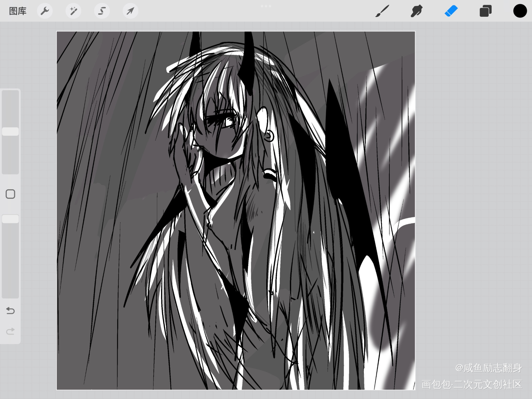Undo the last stroke
The width and height of the screenshot is (532, 399).
click(x=10, y=310)
